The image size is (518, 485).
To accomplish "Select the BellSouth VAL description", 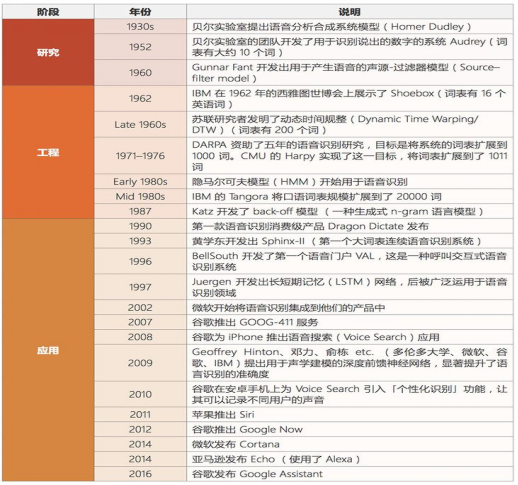I will [350, 261].
